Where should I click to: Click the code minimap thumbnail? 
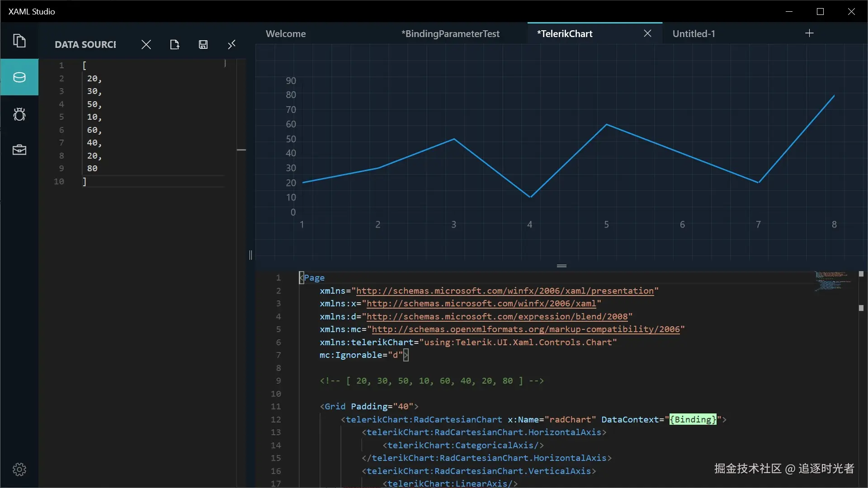832,281
